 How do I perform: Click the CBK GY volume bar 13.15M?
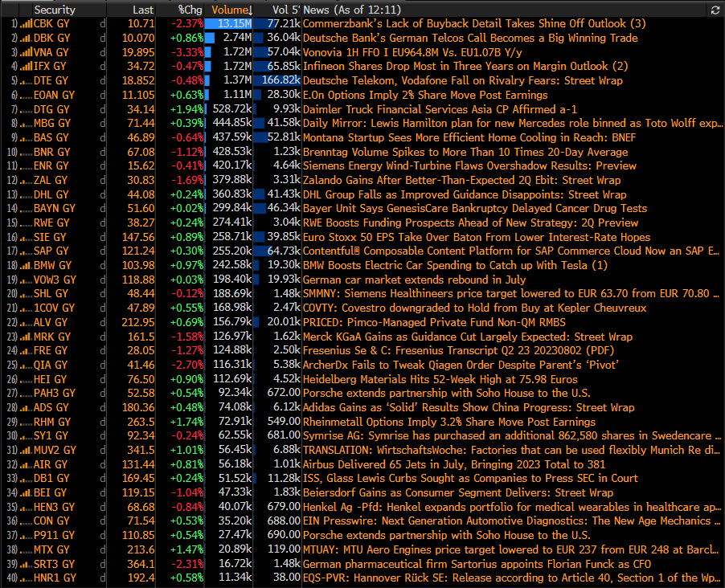(x=228, y=24)
